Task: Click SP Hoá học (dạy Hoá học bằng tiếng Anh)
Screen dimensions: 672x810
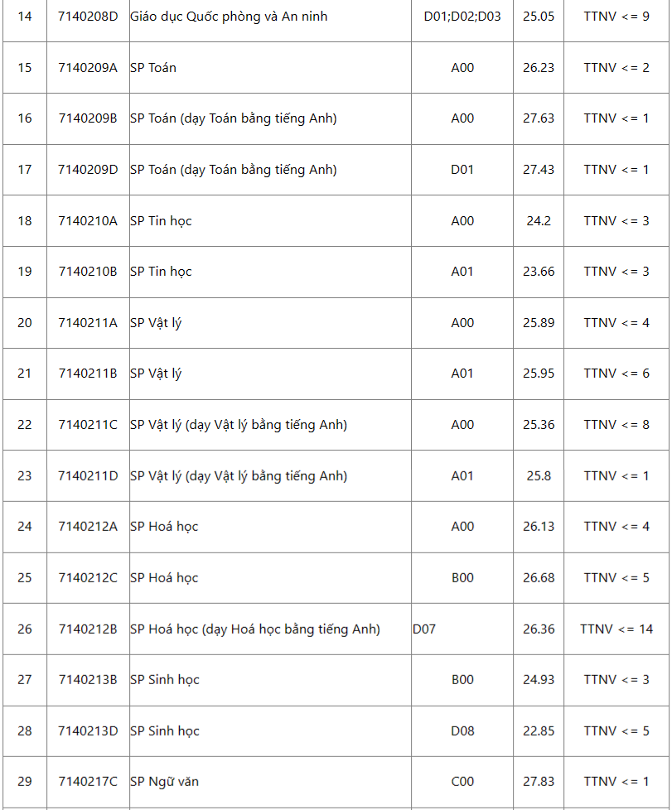Action: point(255,629)
